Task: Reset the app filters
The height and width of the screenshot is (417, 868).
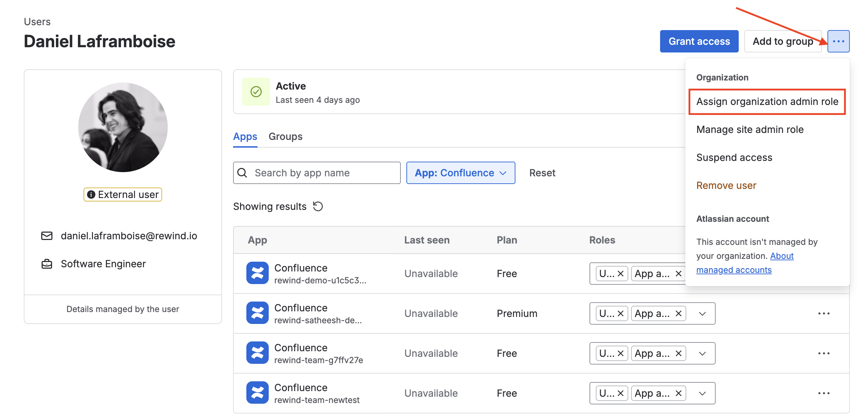Action: pyautogui.click(x=542, y=173)
